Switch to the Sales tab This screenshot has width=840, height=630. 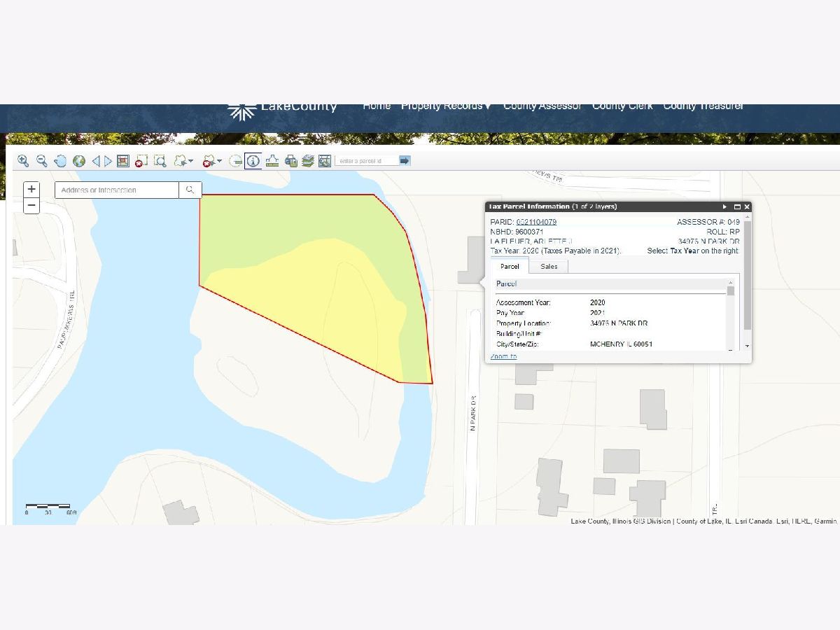click(549, 267)
